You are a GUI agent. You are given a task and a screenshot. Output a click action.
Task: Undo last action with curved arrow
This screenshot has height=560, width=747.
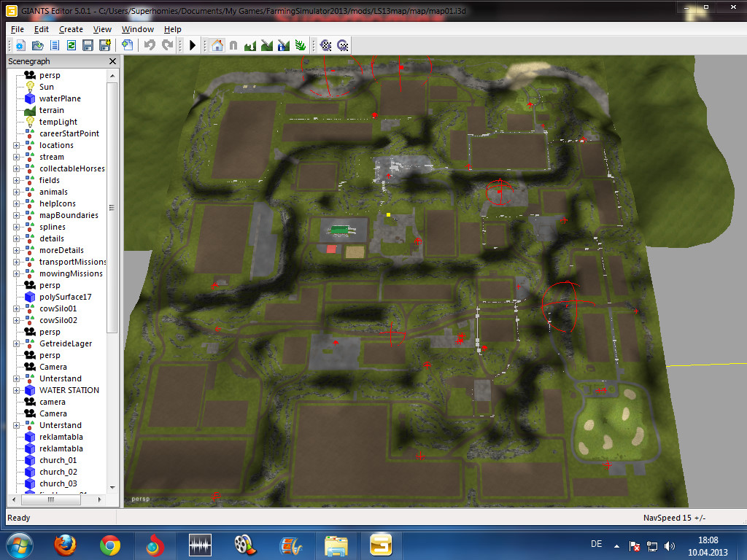150,46
